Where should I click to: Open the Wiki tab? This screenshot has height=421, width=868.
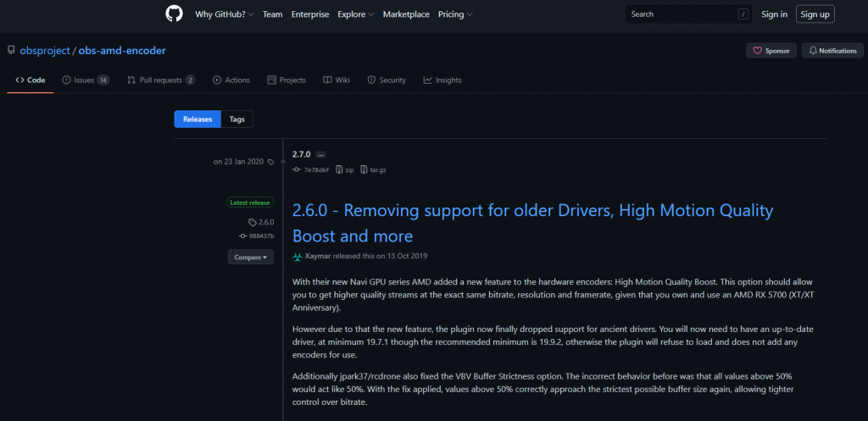coord(337,80)
